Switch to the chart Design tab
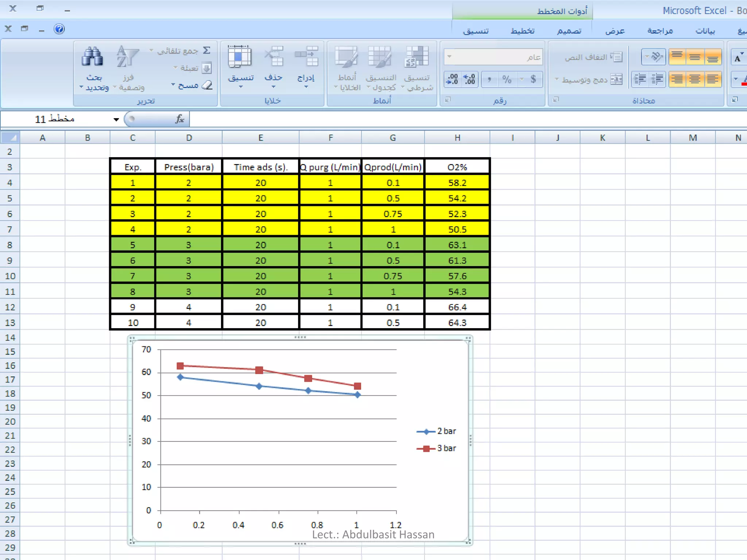 [569, 31]
